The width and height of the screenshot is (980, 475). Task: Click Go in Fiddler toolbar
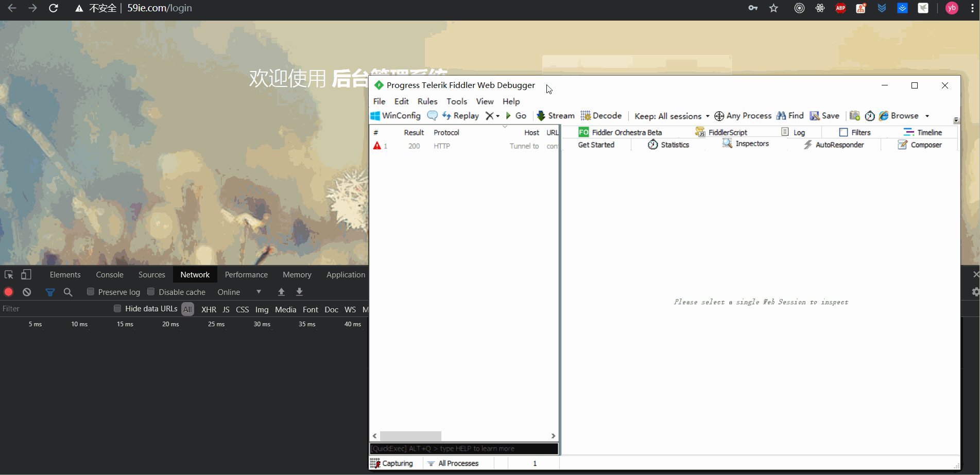pyautogui.click(x=516, y=116)
